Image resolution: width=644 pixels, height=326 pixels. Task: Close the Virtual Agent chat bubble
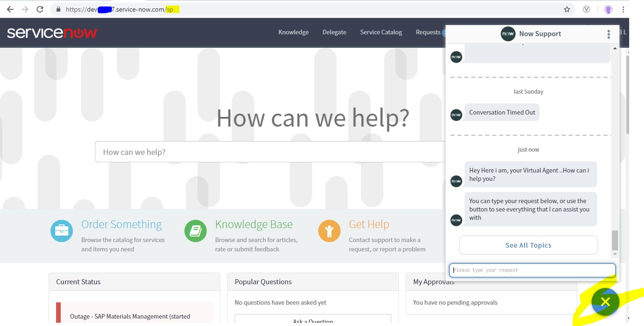605,302
